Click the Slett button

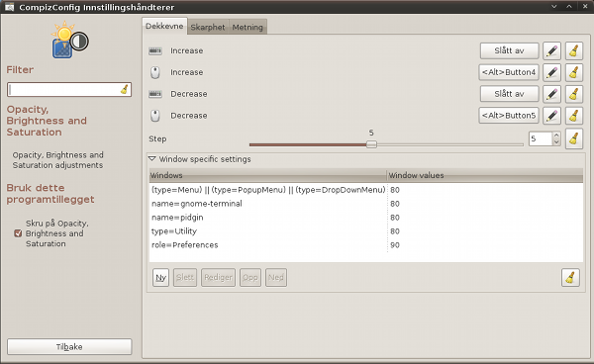[x=185, y=278]
